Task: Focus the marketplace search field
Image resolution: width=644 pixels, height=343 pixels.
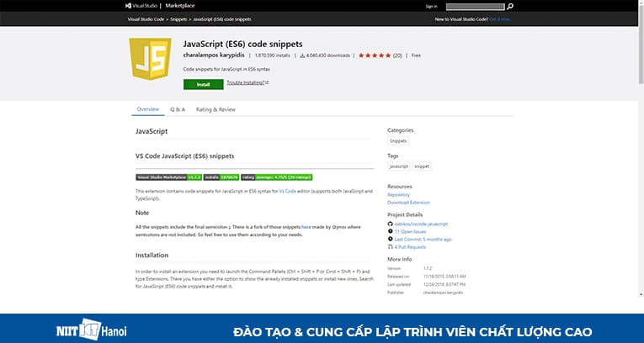Action: [475, 7]
